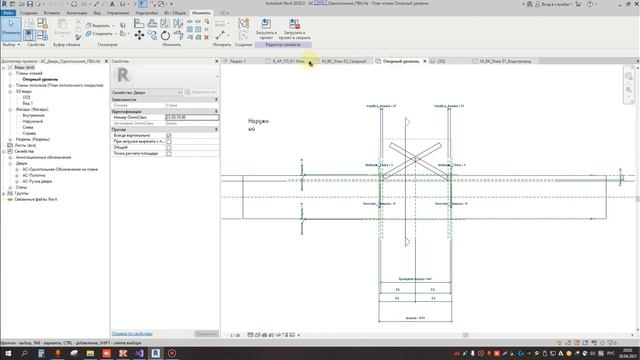This screenshot has height=360, width=640.
Task: Open the Create panel icon in ribbon
Action: [243, 24]
